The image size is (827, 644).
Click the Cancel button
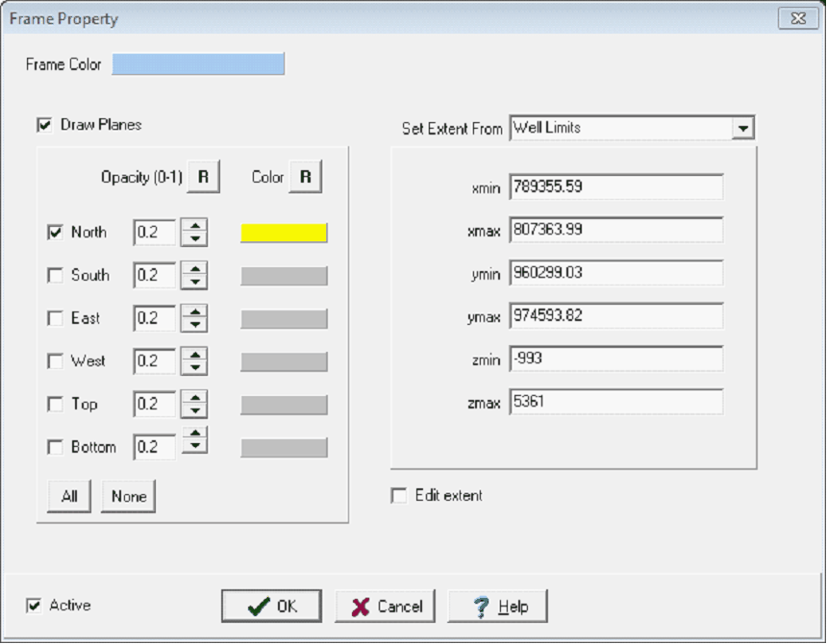pos(385,607)
